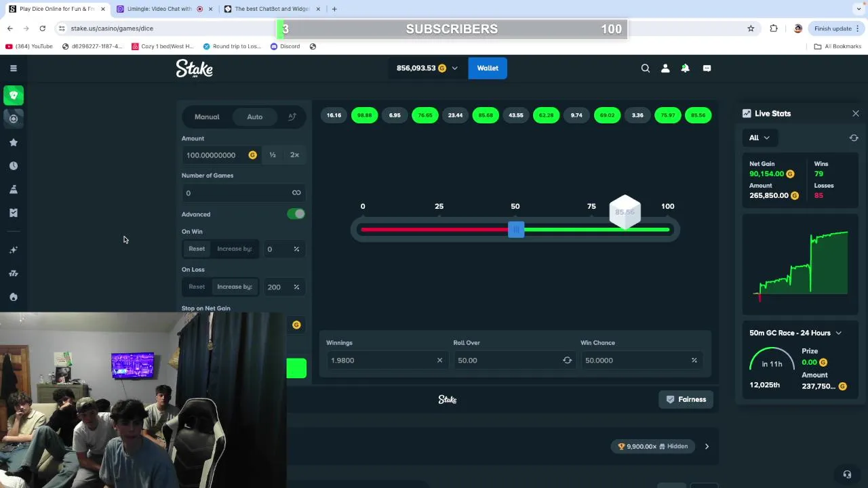Switch to the best ChatBot browser tab
Screen dimensions: 868x488
click(271, 9)
